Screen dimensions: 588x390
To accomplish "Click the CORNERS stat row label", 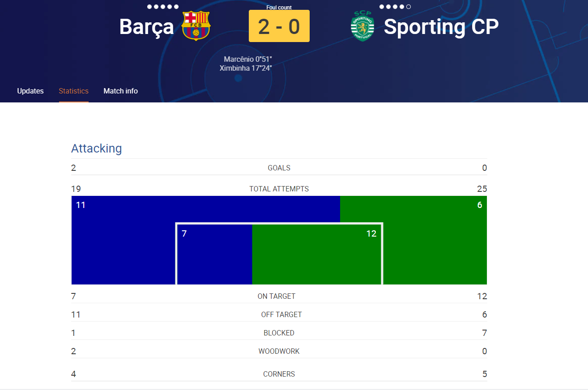I will point(279,374).
